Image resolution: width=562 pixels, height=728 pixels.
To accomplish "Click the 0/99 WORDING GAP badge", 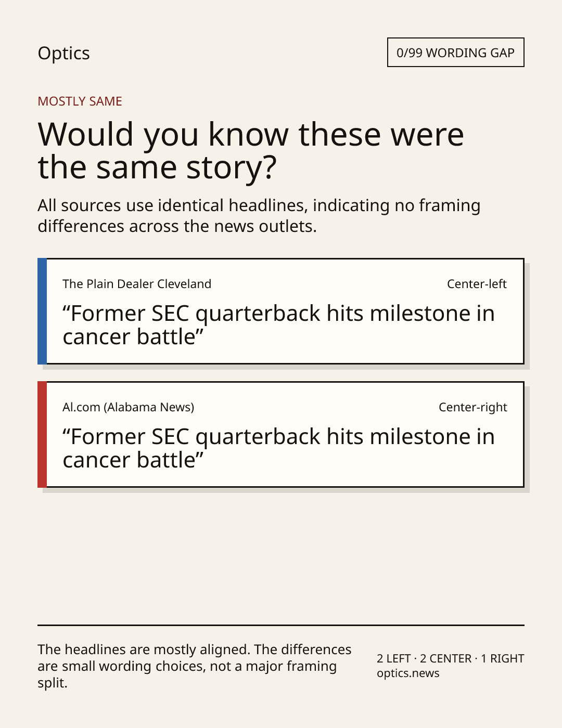I will pos(455,53).
